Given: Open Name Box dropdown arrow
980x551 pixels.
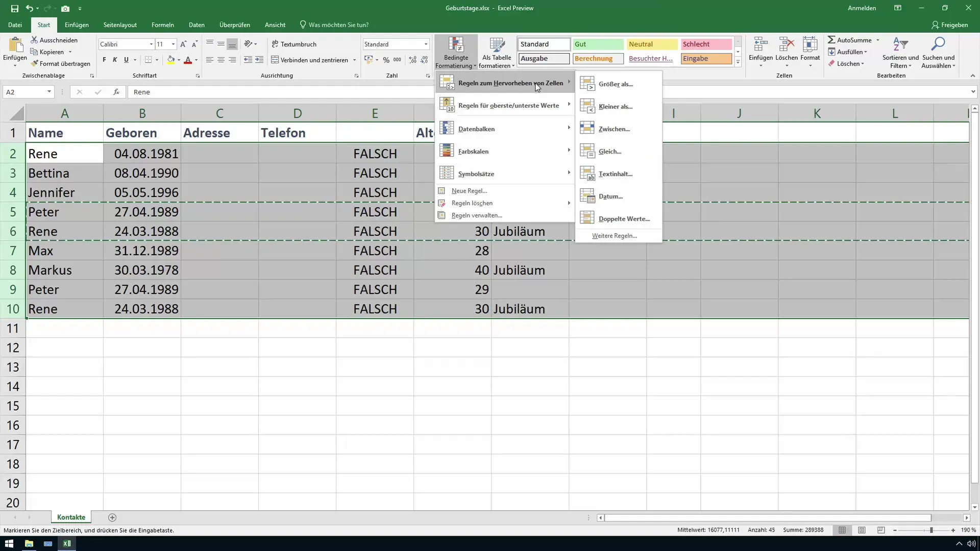Looking at the screenshot, I should click(x=49, y=92).
